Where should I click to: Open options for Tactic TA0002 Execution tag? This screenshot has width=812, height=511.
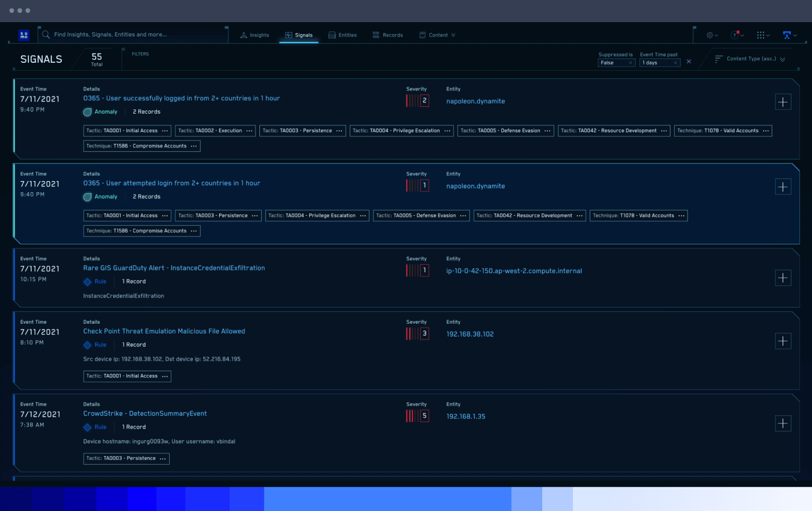249,131
